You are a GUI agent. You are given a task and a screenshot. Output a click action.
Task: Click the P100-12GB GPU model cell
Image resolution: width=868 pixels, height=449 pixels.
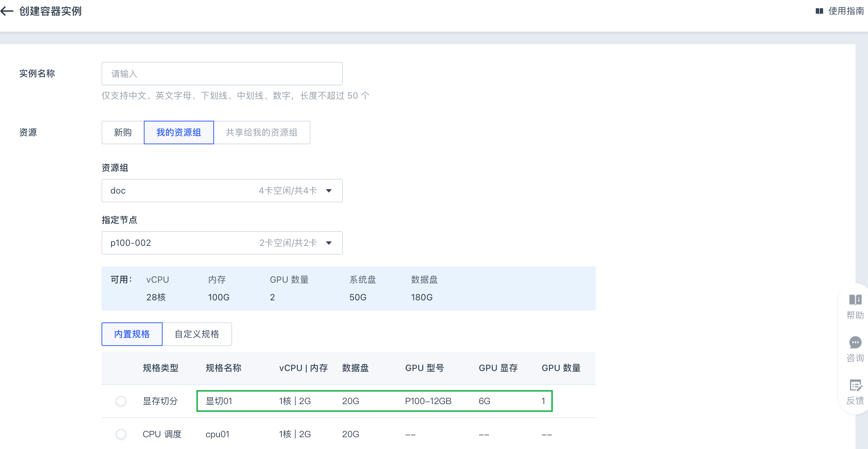point(428,401)
